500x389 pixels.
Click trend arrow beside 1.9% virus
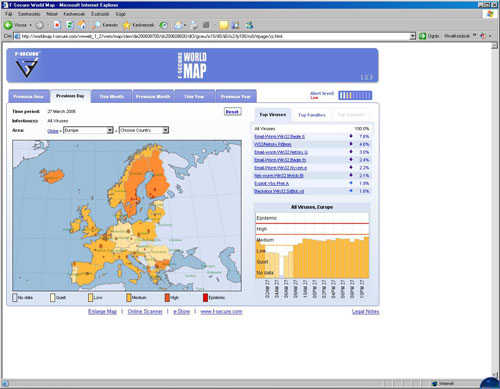(x=351, y=183)
